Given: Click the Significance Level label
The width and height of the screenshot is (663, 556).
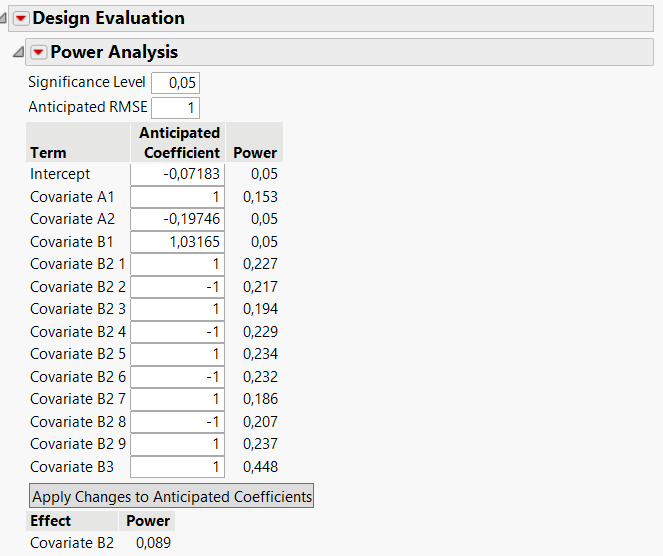Looking at the screenshot, I should coord(87,82).
